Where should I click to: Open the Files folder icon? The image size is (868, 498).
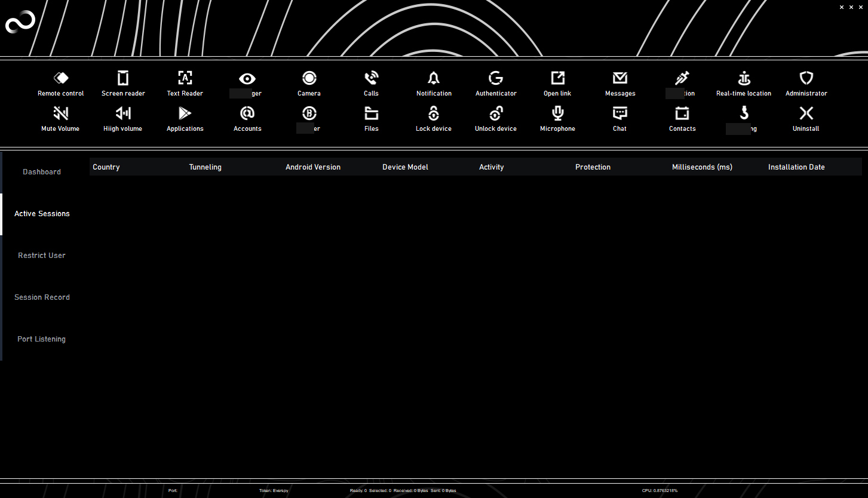(372, 113)
